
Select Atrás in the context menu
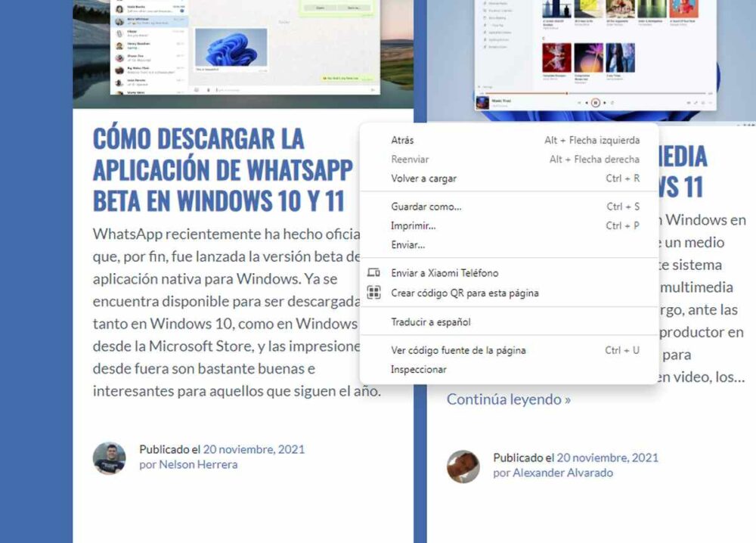click(x=509, y=141)
